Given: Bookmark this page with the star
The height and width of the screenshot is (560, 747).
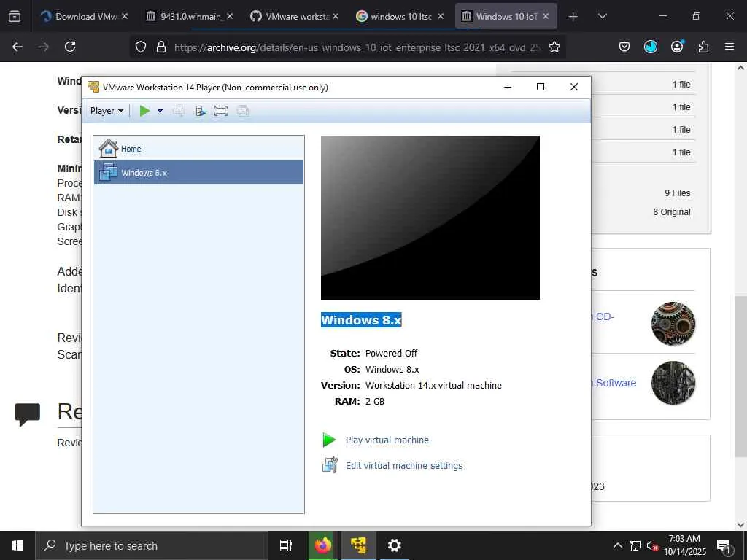Looking at the screenshot, I should click(x=554, y=47).
